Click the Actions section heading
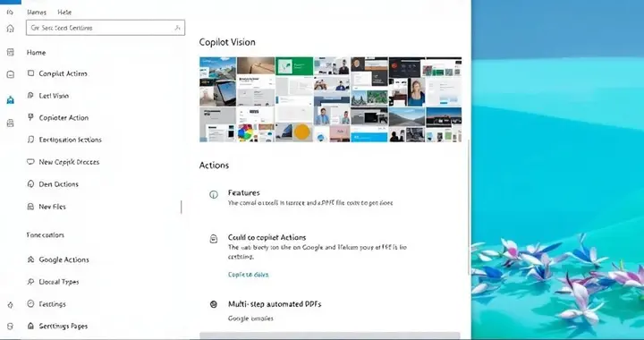 pyautogui.click(x=214, y=165)
